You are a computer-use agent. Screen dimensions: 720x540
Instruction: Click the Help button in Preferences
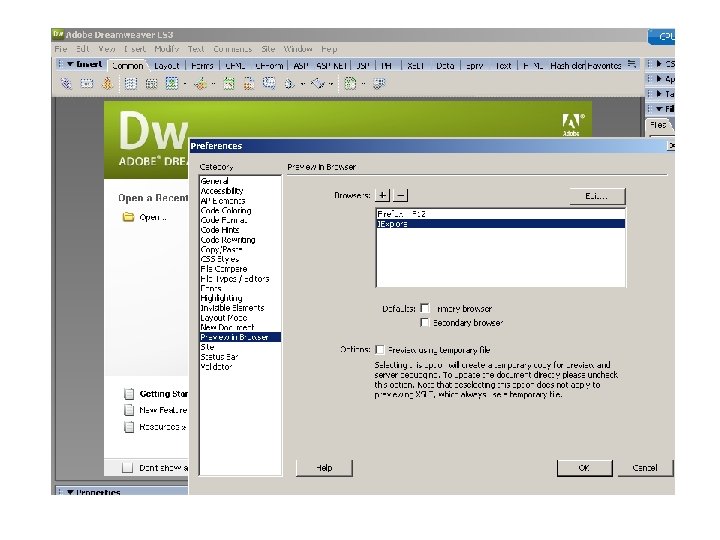coord(324,467)
